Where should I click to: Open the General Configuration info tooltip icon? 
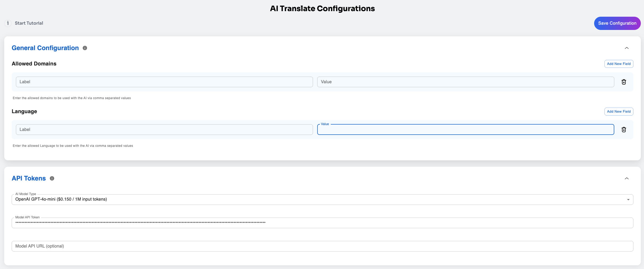[85, 48]
